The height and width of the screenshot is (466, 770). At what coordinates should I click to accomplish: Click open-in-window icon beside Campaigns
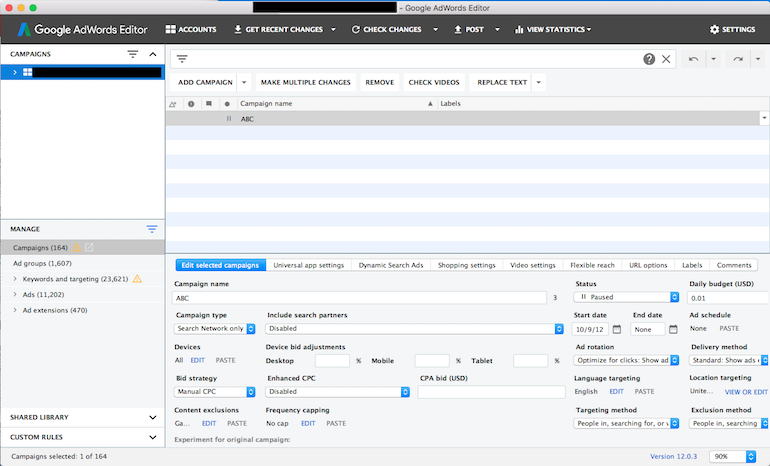tap(89, 247)
